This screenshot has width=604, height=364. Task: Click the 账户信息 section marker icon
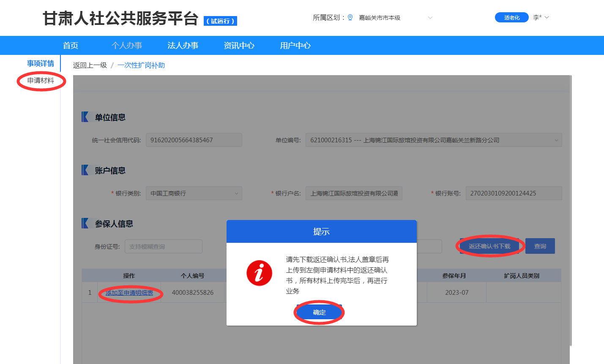pos(86,170)
